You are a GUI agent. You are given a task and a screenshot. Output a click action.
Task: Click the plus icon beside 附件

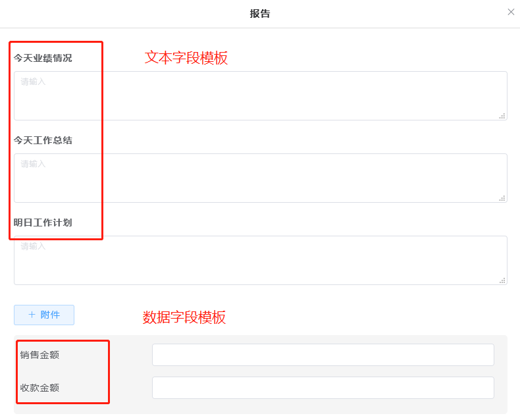32,315
